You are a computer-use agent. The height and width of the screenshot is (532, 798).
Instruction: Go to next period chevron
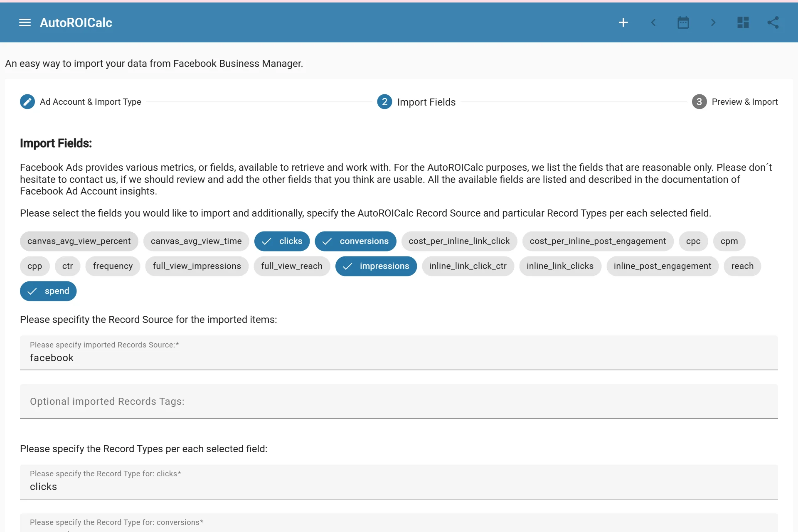[x=713, y=22]
